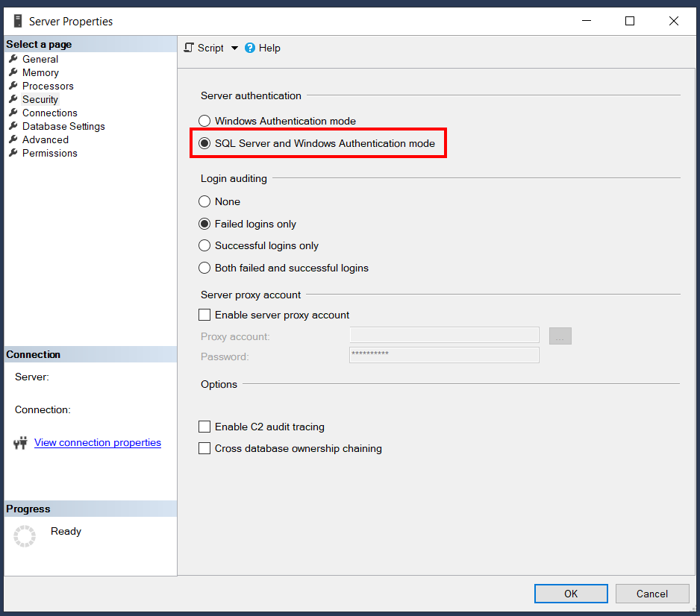Open the General page
700x616 pixels.
40,59
